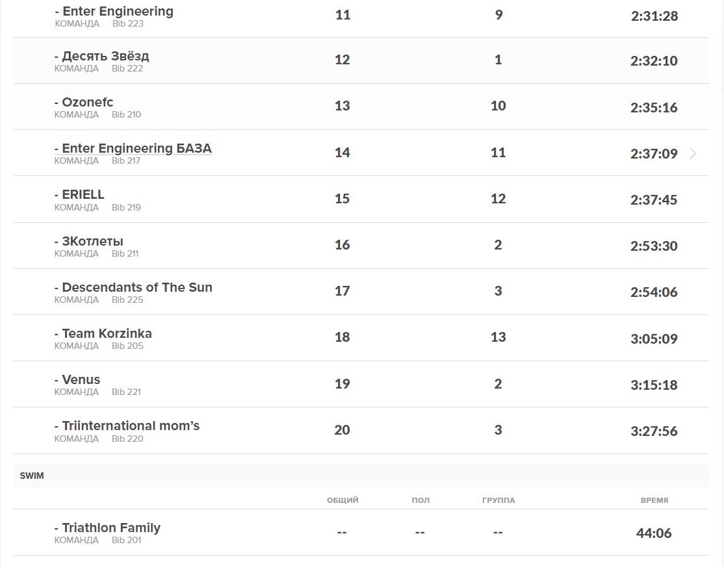Open the 3Котлеты team entry
Viewport: 724px width, 588px height.
pyautogui.click(x=92, y=241)
